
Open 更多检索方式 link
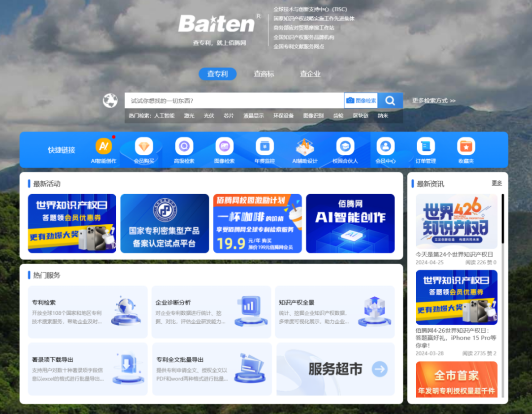point(433,101)
